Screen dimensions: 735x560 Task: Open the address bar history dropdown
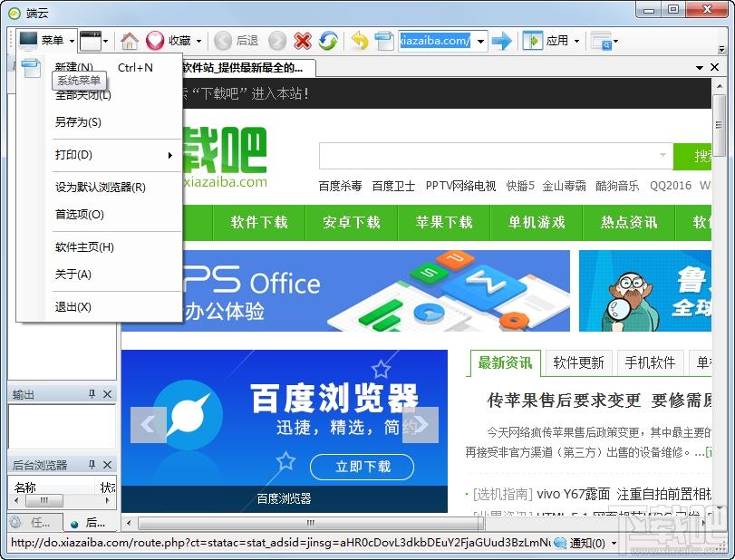click(480, 42)
